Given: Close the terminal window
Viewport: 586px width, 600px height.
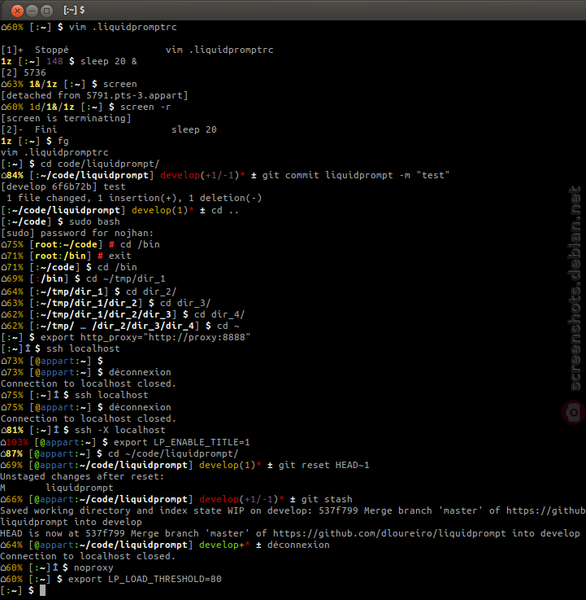Looking at the screenshot, I should click(x=17, y=11).
